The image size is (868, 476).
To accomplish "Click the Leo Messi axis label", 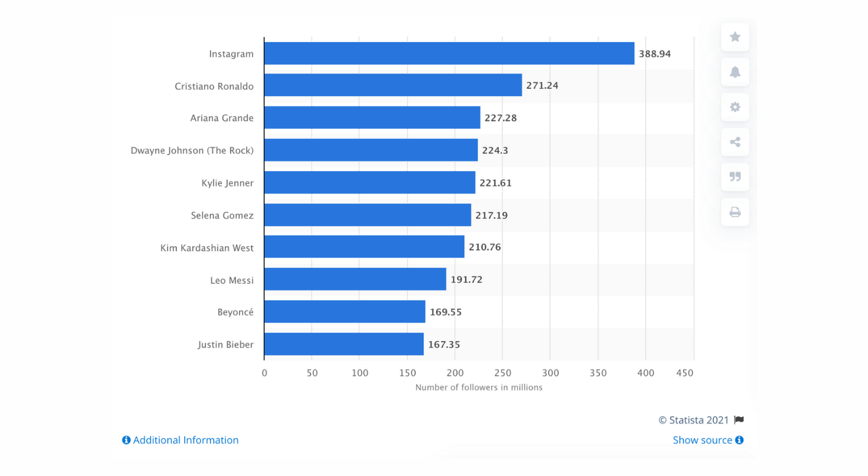I will click(232, 280).
